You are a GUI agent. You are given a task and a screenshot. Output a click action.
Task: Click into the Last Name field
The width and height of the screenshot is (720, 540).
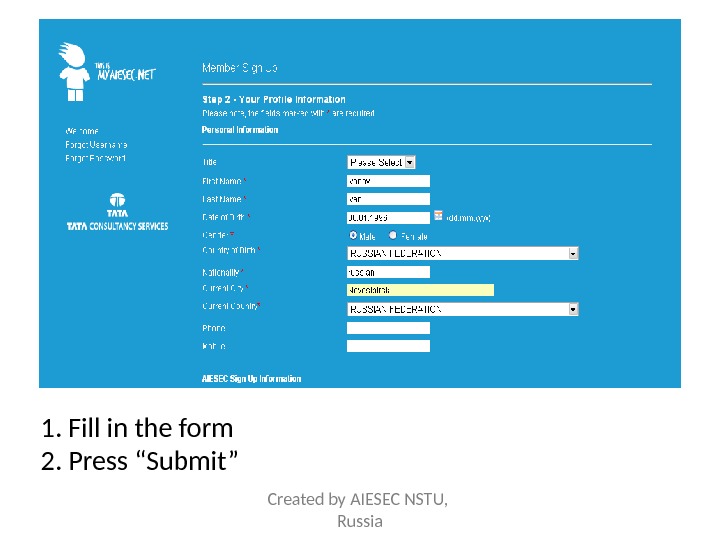pos(388,199)
